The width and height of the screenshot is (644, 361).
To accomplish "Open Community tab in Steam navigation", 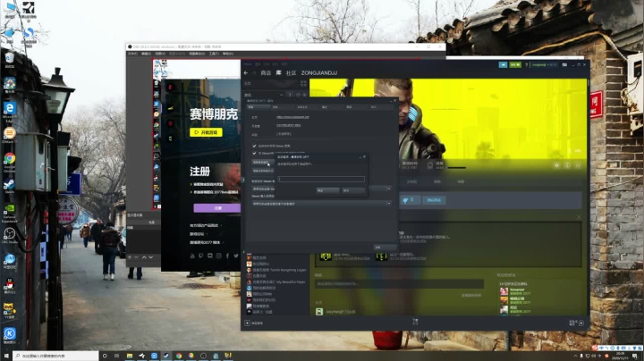I will click(292, 73).
